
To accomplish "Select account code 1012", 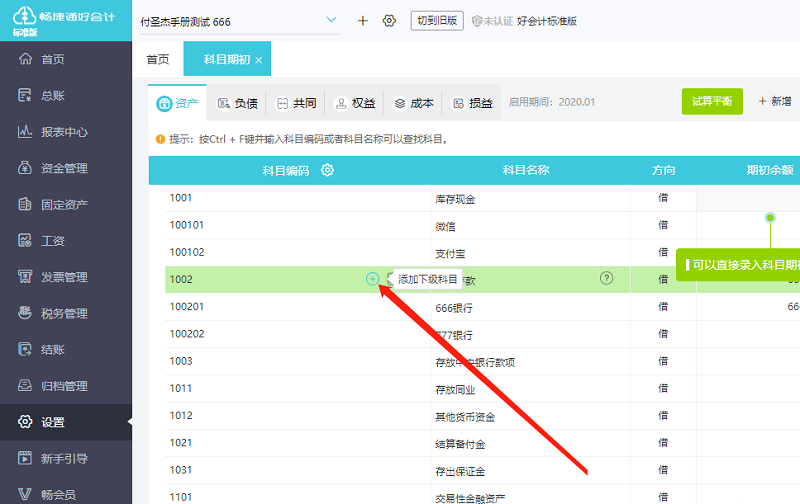I will (x=181, y=415).
